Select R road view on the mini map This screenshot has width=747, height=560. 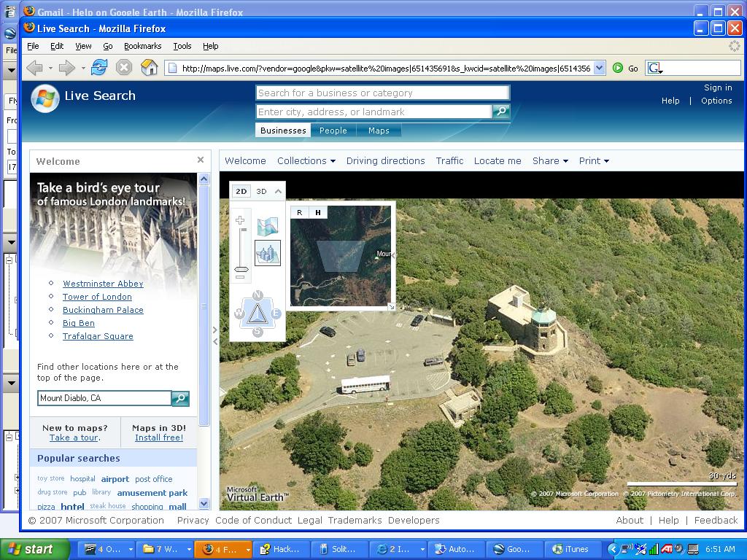(300, 212)
